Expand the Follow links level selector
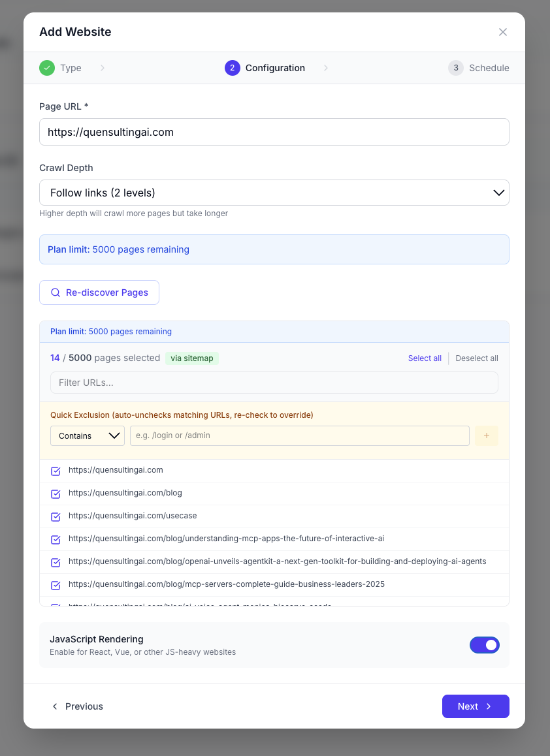 [x=274, y=193]
